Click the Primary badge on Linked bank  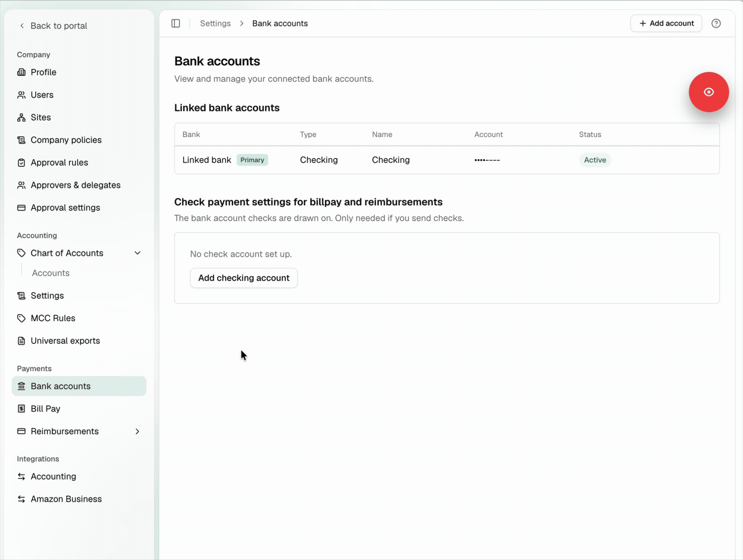pos(252,160)
